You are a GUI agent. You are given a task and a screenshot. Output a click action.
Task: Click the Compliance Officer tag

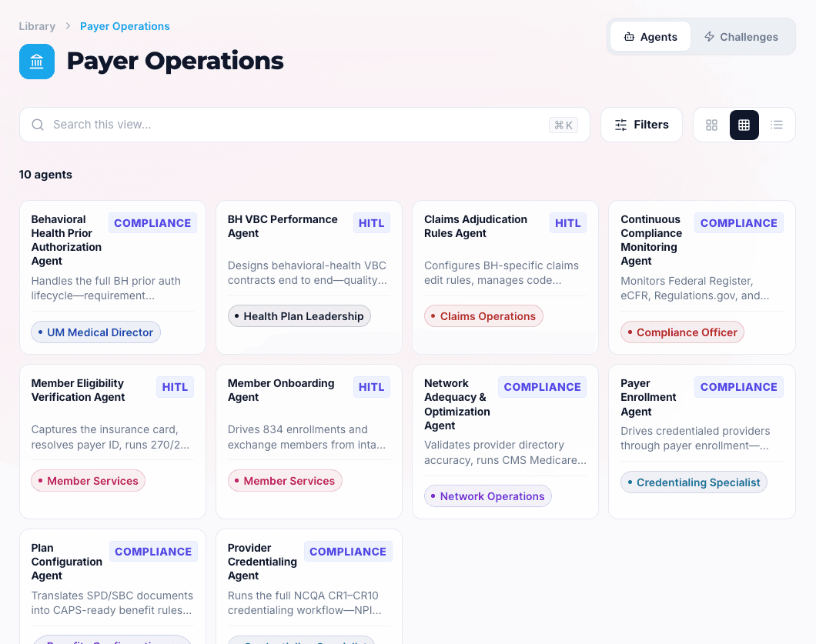point(682,332)
